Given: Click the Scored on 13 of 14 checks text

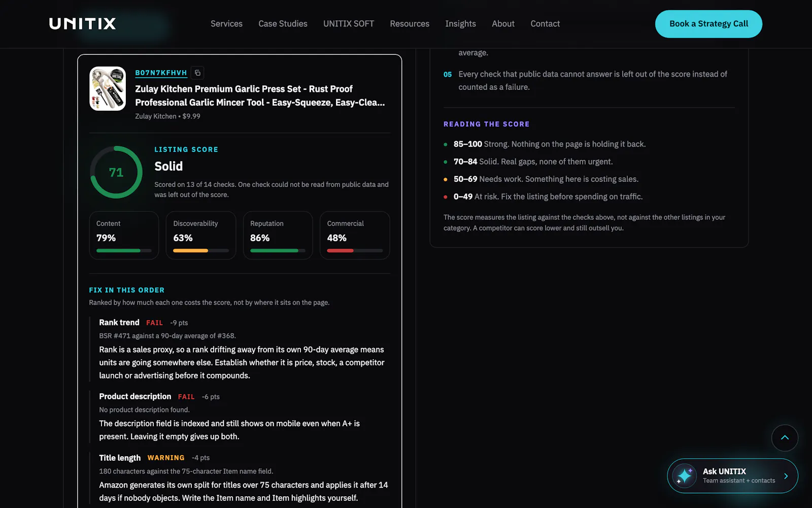Looking at the screenshot, I should tap(272, 189).
